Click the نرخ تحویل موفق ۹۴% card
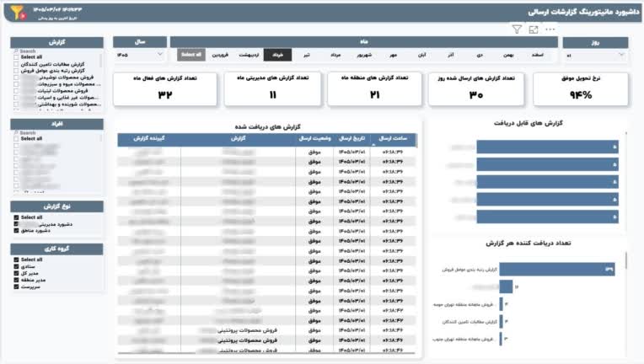This screenshot has width=644, height=364. (x=581, y=89)
